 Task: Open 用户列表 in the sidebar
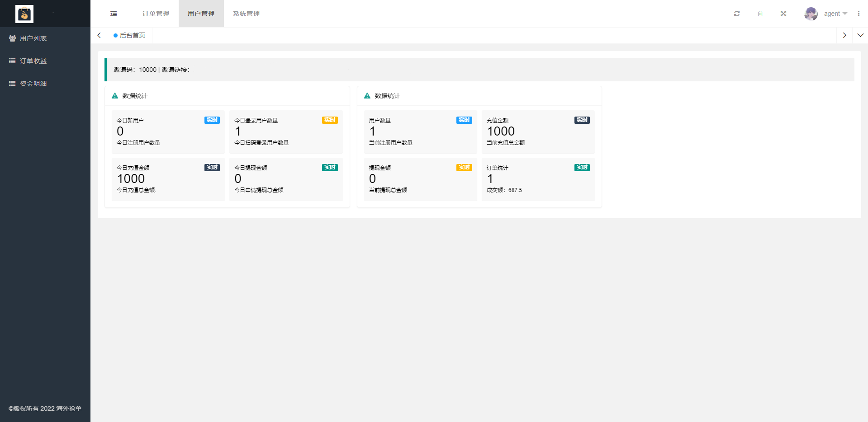tap(33, 38)
